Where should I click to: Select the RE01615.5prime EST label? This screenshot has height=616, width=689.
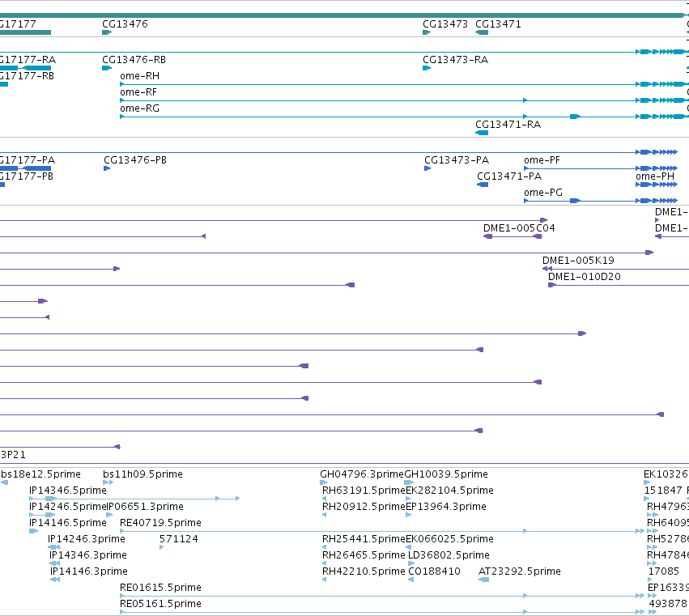coord(160,588)
